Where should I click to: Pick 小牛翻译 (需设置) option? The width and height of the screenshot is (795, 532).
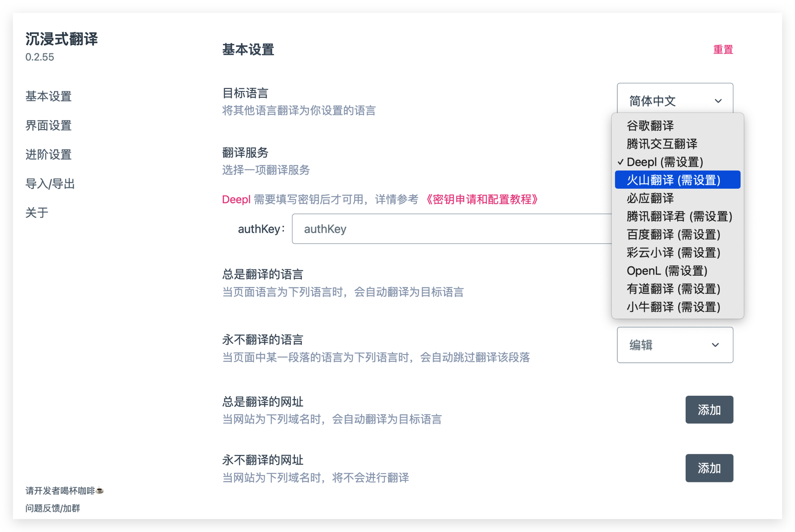click(678, 307)
